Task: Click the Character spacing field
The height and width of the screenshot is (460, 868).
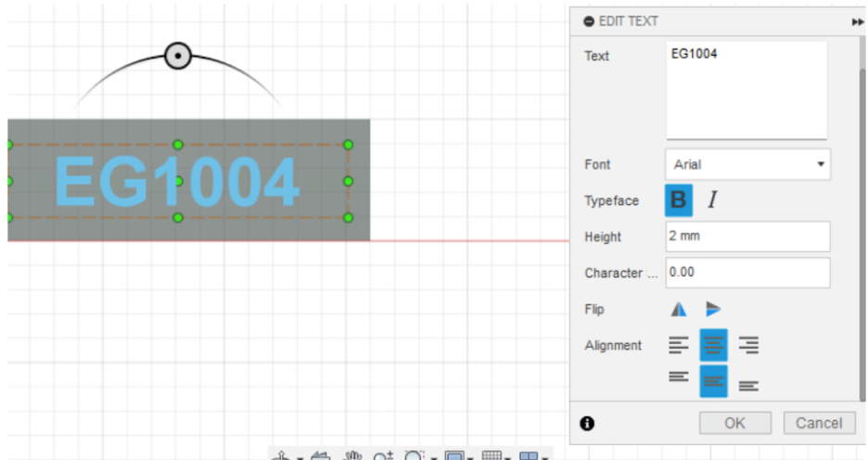Action: 747,273
